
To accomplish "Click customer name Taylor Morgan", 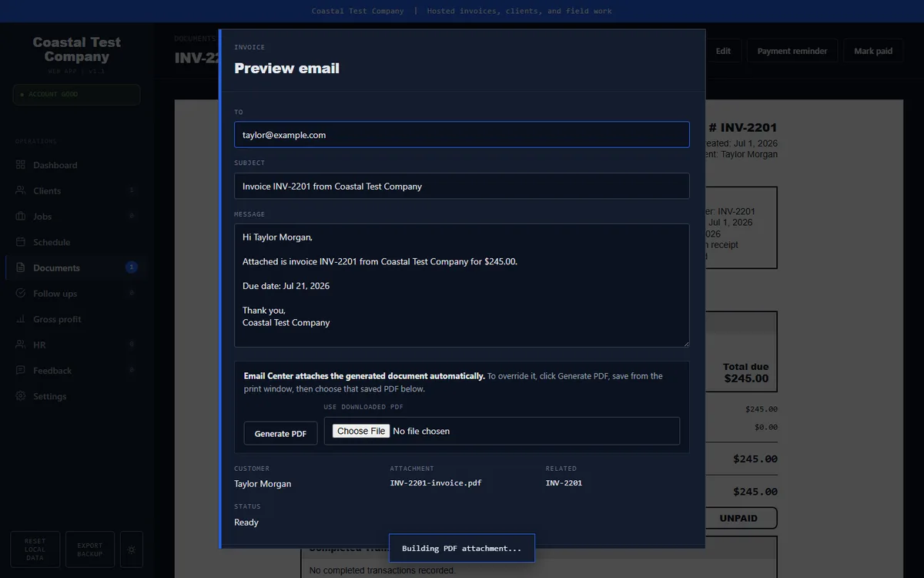I will pos(263,484).
